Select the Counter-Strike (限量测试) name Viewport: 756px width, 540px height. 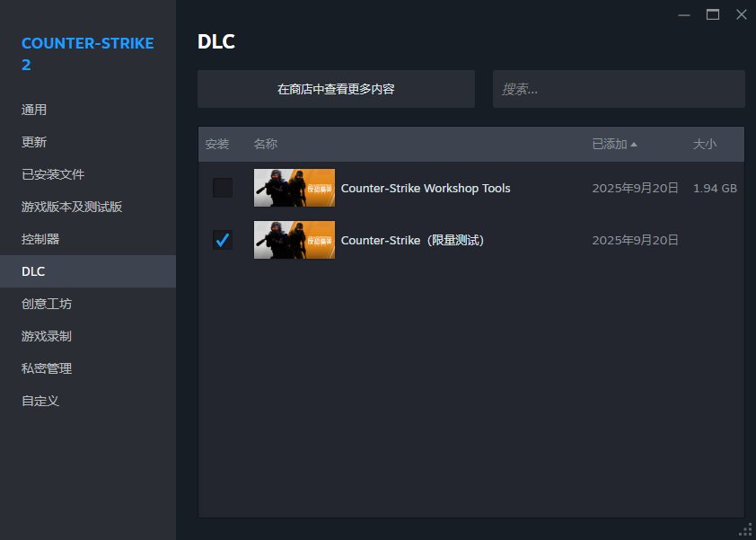tap(412, 240)
